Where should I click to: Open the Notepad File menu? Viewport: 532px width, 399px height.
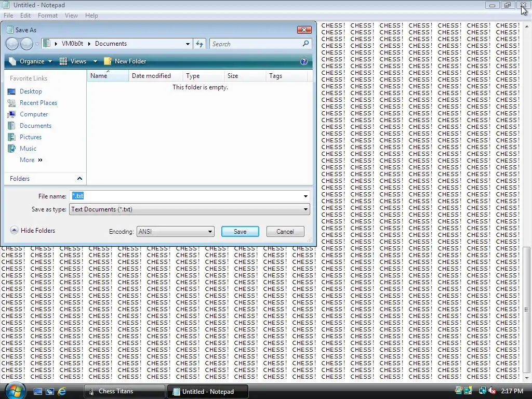pos(8,16)
